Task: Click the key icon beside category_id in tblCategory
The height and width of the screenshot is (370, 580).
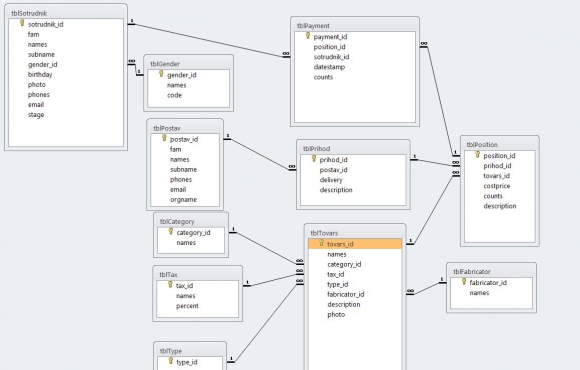Action: pyautogui.click(x=171, y=232)
